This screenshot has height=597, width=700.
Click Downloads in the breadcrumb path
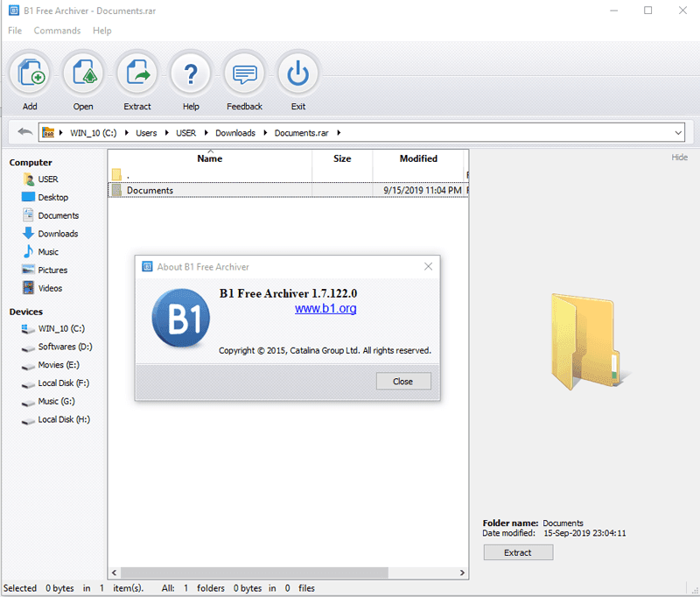click(x=235, y=132)
